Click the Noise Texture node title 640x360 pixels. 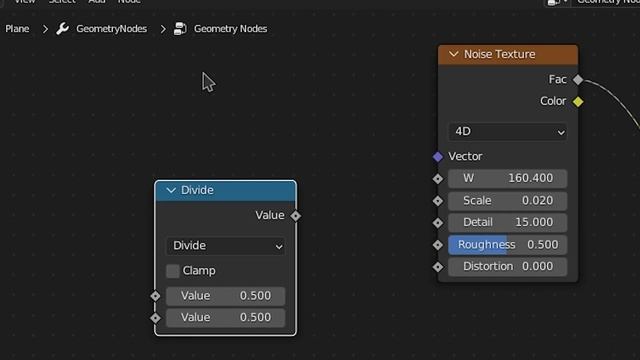[499, 54]
